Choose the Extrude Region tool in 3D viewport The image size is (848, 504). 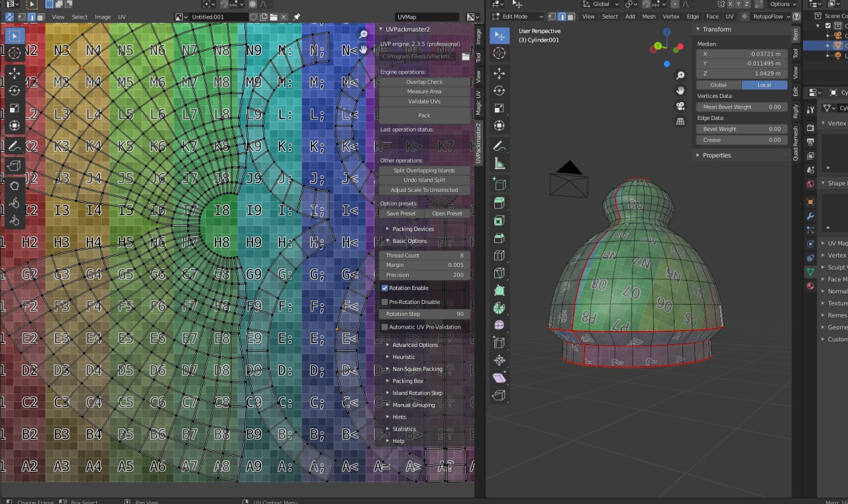click(500, 203)
